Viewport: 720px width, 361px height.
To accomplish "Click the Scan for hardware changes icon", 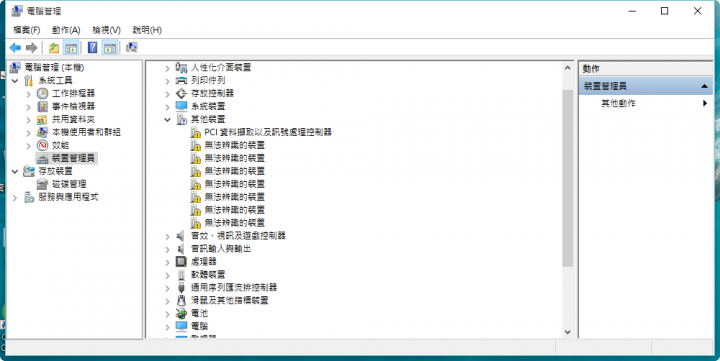I will pyautogui.click(x=132, y=47).
